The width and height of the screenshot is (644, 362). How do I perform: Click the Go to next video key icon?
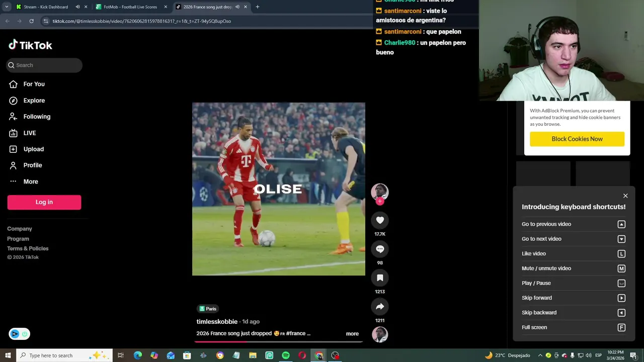pyautogui.click(x=621, y=239)
